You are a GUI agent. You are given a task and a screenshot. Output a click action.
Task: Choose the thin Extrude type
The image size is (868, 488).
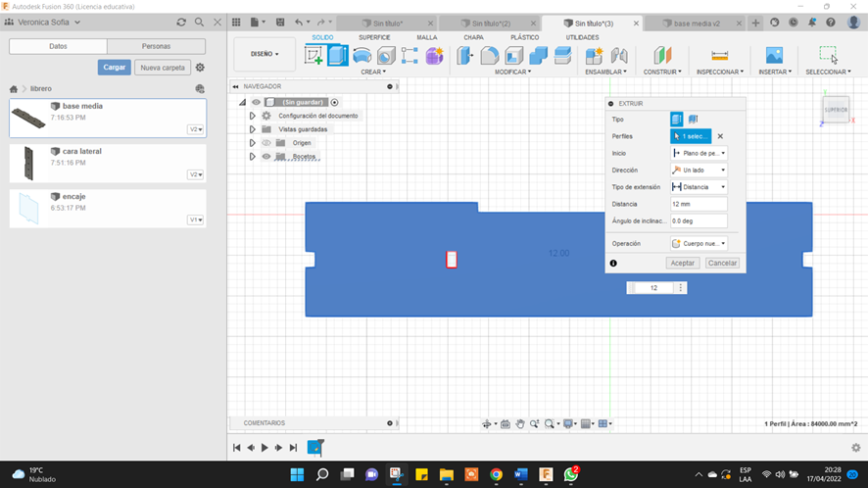[x=693, y=120]
